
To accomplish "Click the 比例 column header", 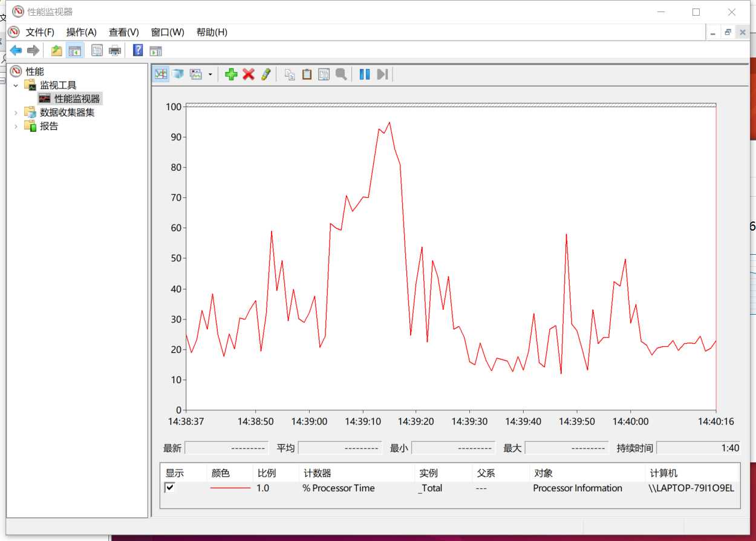I will (x=276, y=473).
